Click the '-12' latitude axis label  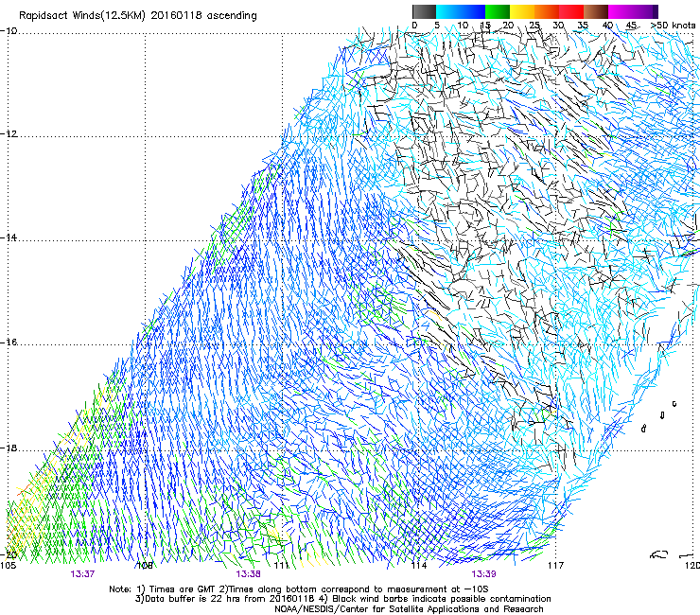pyautogui.click(x=9, y=134)
